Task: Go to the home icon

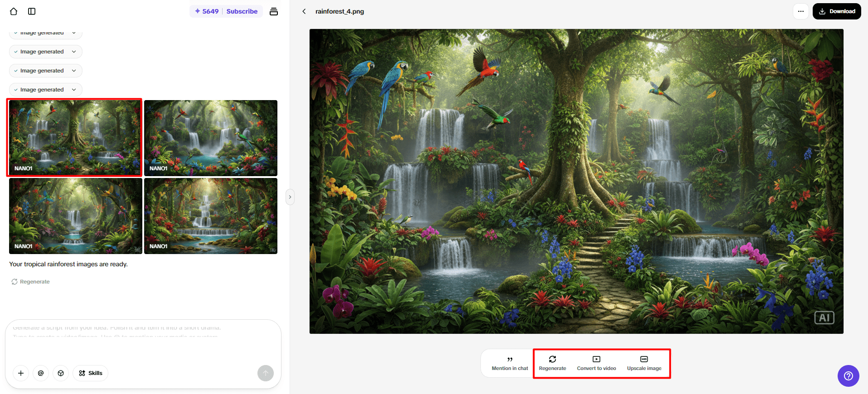Action: pos(14,11)
